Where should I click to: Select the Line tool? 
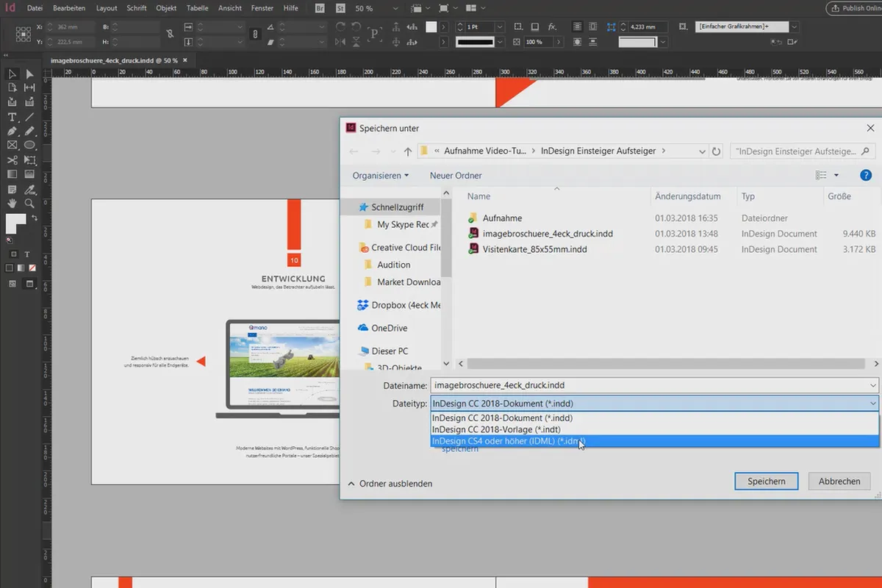[x=29, y=118]
